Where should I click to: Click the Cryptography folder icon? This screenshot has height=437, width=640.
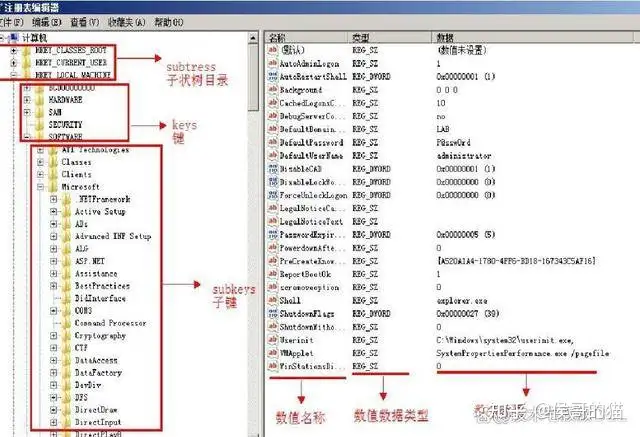pos(67,335)
